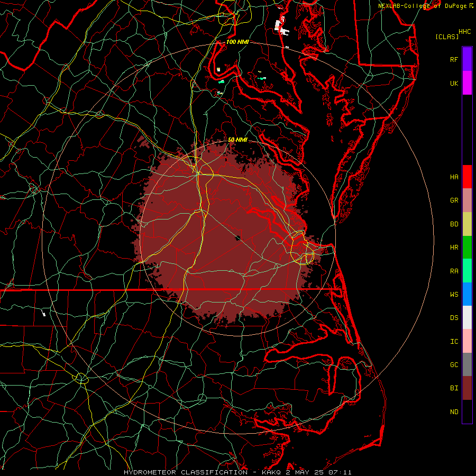476x476 pixels.
Task: Click the [CLAS] legend header
Action: point(447,36)
